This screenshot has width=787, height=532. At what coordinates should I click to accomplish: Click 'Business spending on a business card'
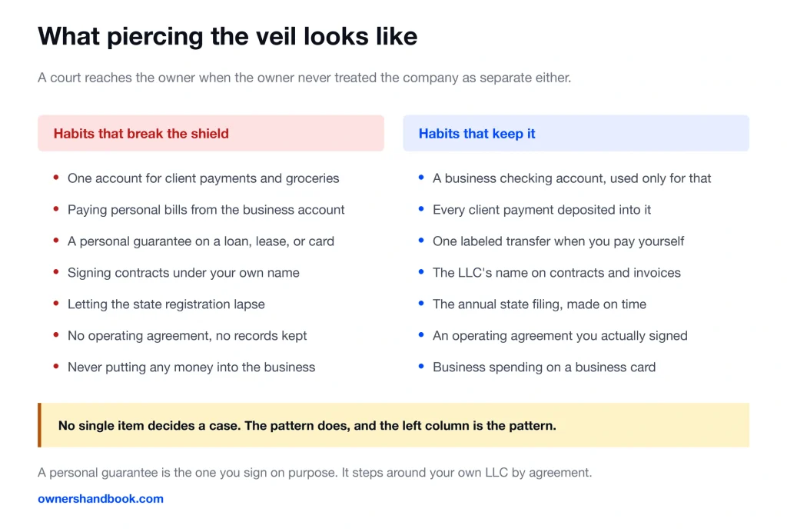click(x=544, y=367)
